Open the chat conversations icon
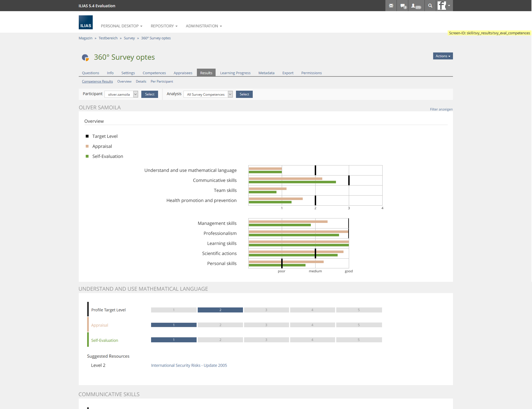 click(x=403, y=6)
